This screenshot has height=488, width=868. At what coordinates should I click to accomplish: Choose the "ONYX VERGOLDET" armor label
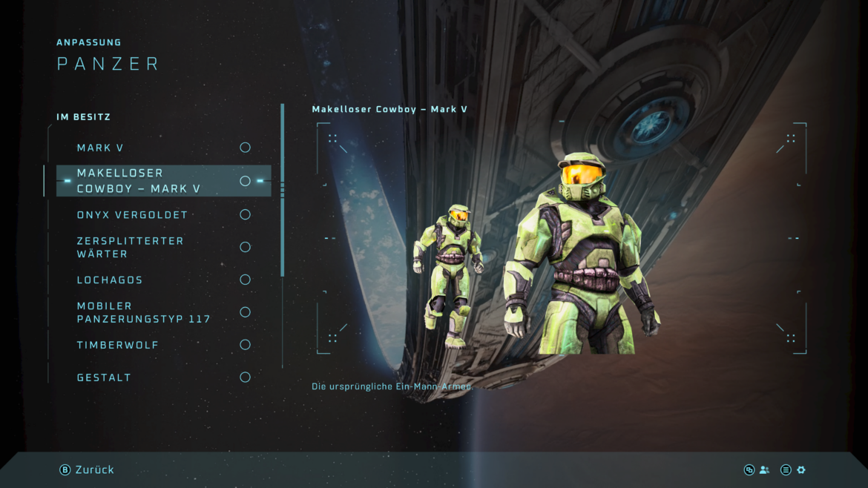point(132,214)
